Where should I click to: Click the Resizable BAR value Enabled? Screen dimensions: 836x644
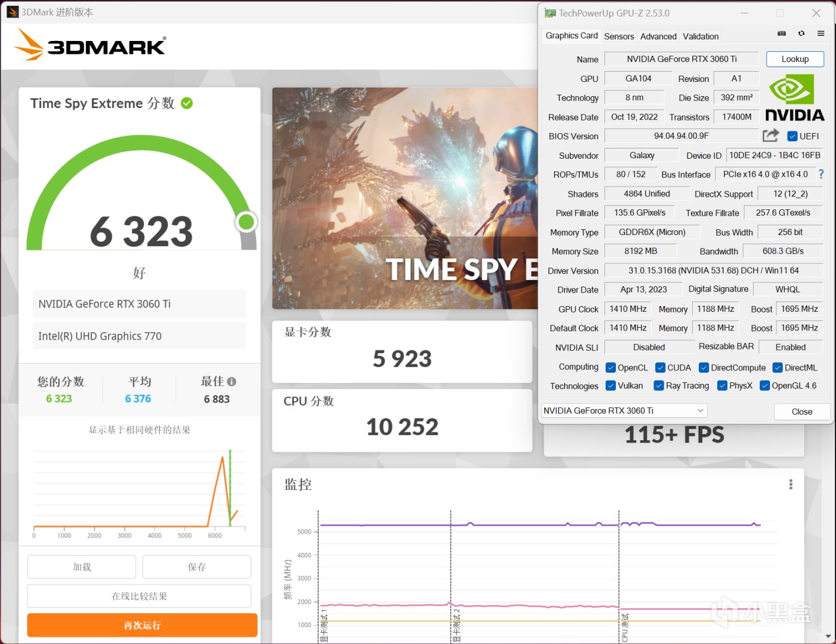click(x=791, y=347)
